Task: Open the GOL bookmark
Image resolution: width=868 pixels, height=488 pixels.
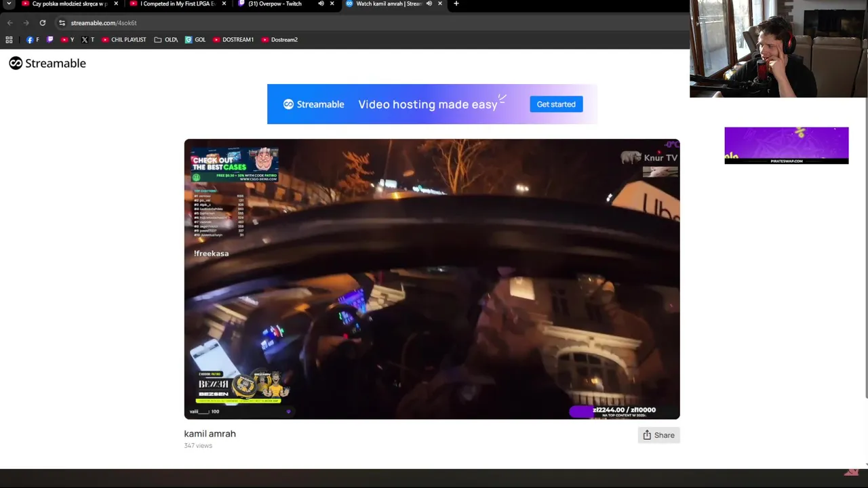Action: (195, 40)
